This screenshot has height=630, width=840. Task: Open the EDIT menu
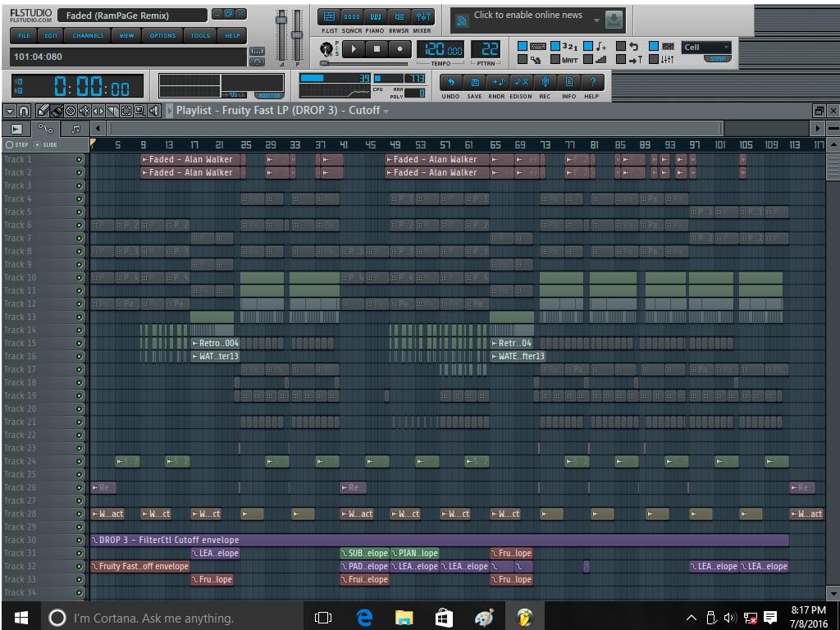pos(52,35)
